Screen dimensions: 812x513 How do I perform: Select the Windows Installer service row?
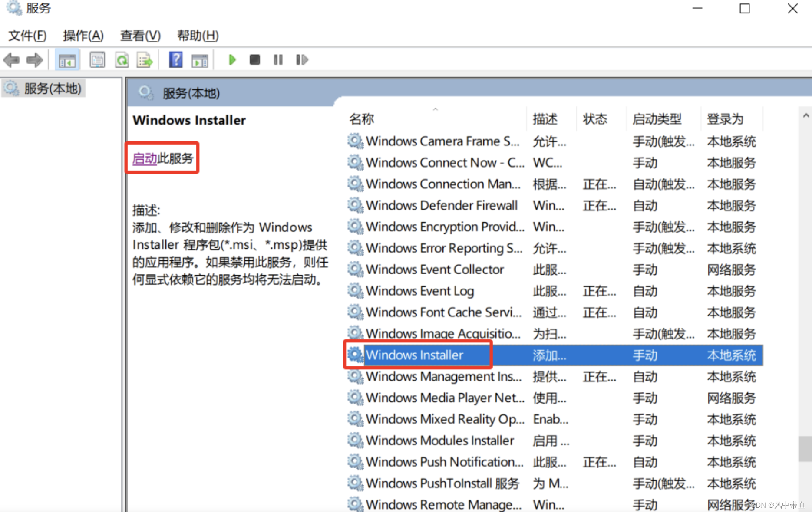[x=555, y=355]
